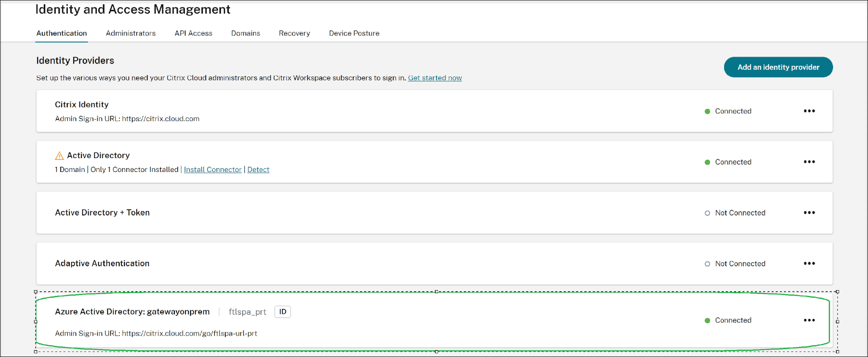
Task: Click Not Connected status of Active Directory + Token
Action: point(740,213)
